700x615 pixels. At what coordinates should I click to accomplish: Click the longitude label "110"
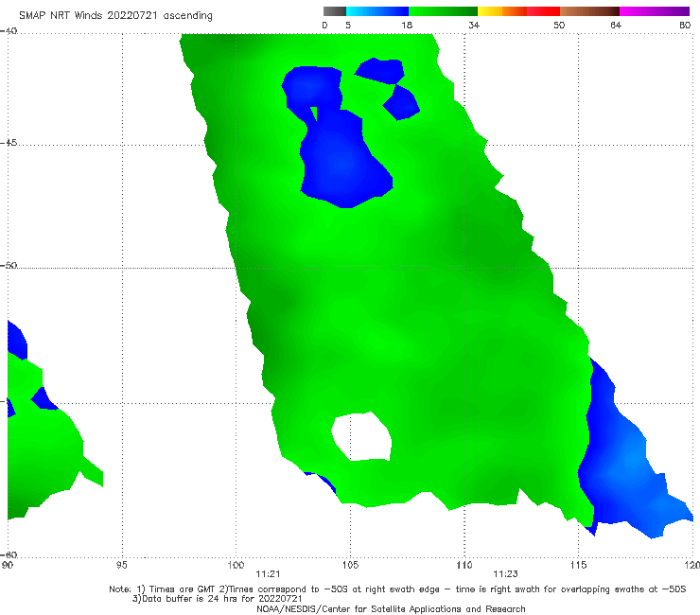coord(464,566)
